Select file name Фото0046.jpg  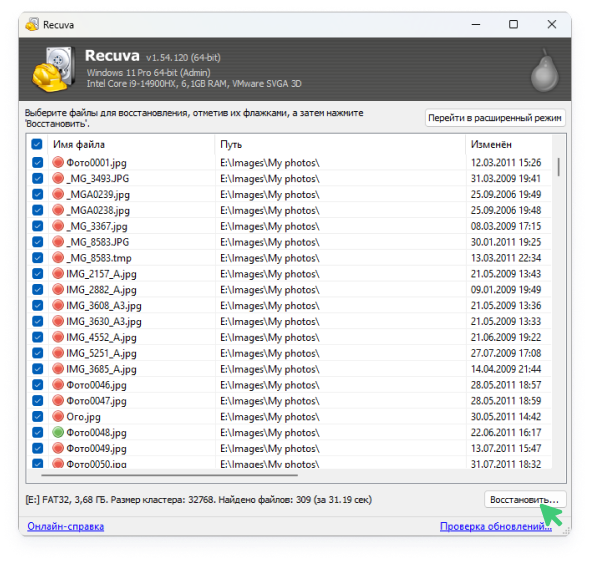pyautogui.click(x=96, y=385)
